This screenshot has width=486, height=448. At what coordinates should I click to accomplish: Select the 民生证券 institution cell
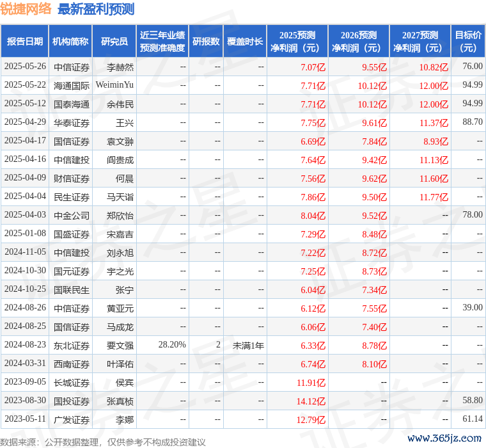click(72, 197)
